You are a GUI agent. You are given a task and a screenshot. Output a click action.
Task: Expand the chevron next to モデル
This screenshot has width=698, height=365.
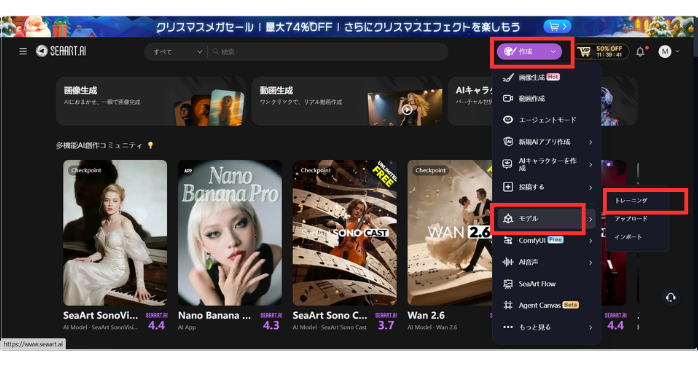591,219
